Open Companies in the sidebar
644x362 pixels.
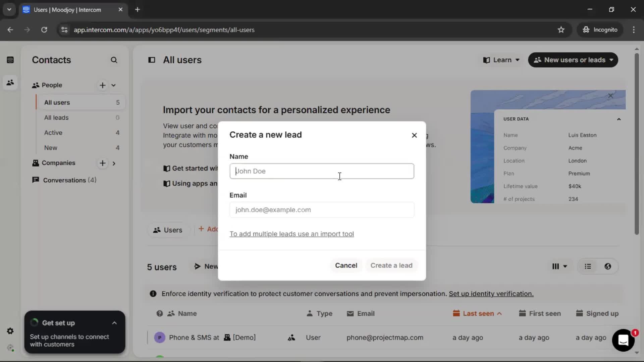pyautogui.click(x=58, y=163)
